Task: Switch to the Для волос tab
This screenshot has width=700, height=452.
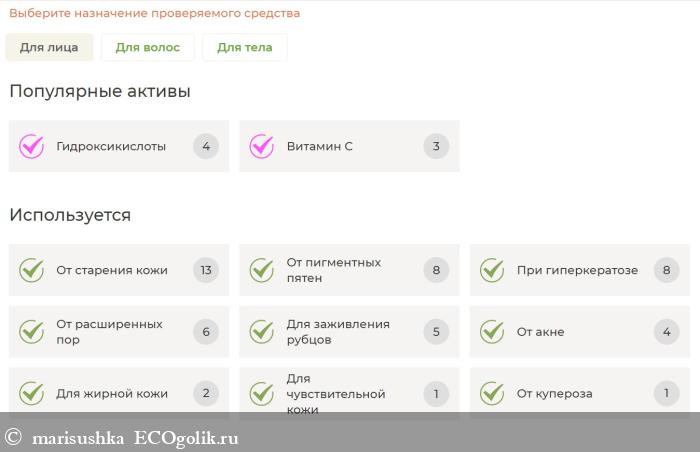Action: tap(148, 47)
